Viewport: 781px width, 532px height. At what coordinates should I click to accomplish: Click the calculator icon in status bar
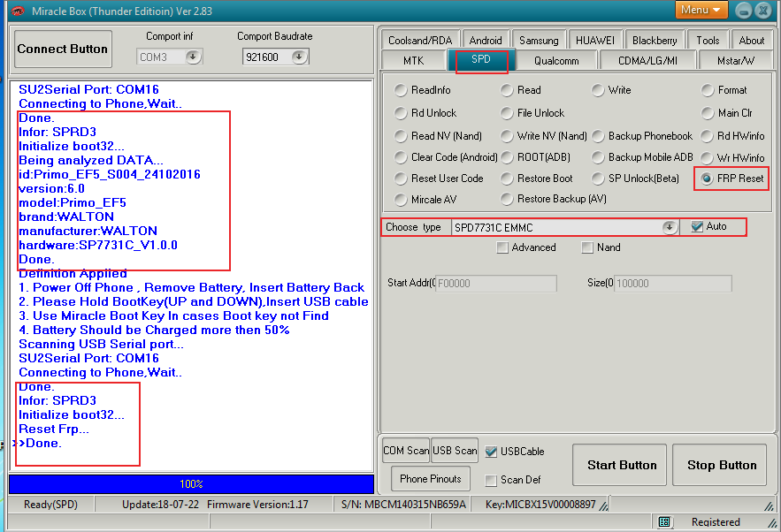coord(664,521)
